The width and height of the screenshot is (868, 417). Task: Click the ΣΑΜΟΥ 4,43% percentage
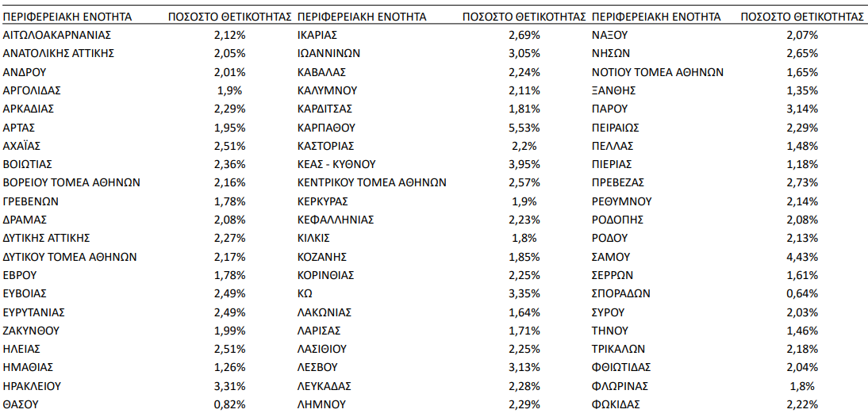pyautogui.click(x=802, y=257)
